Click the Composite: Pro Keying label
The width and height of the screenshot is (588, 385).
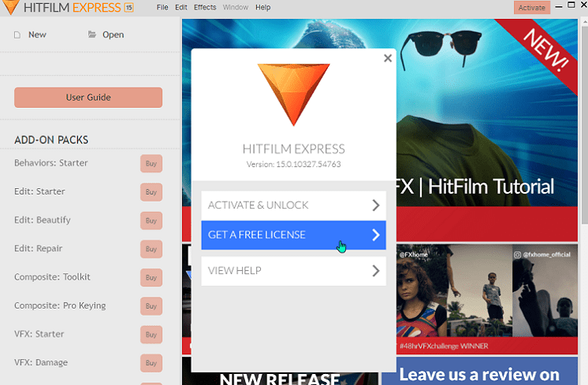pos(60,305)
